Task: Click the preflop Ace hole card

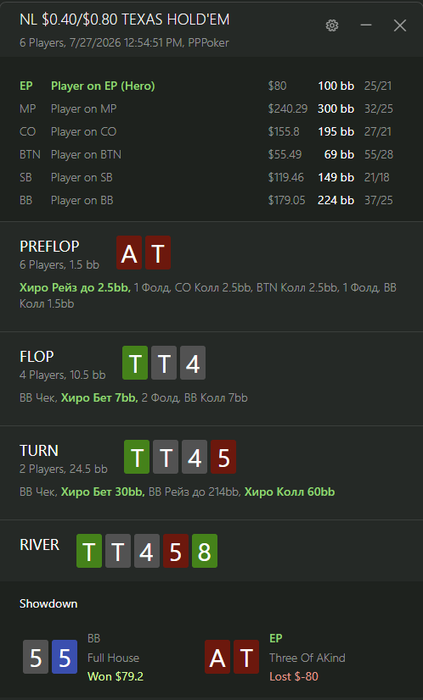Action: [x=129, y=253]
